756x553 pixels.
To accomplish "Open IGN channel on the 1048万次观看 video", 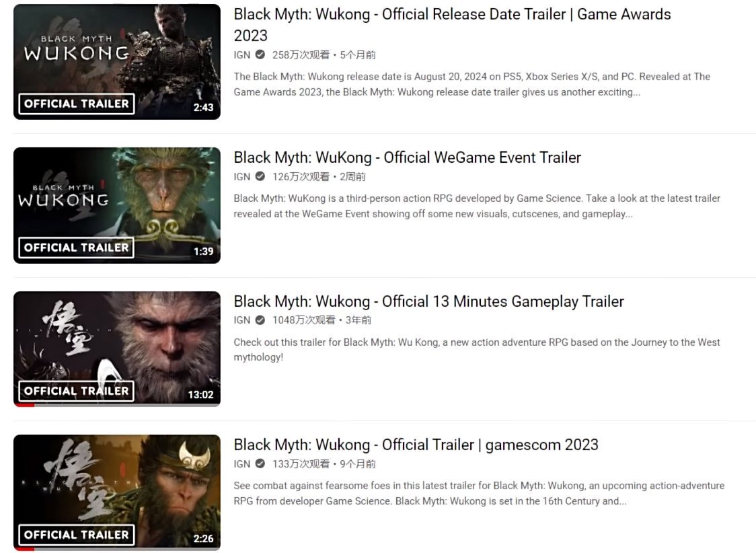I will coord(242,320).
